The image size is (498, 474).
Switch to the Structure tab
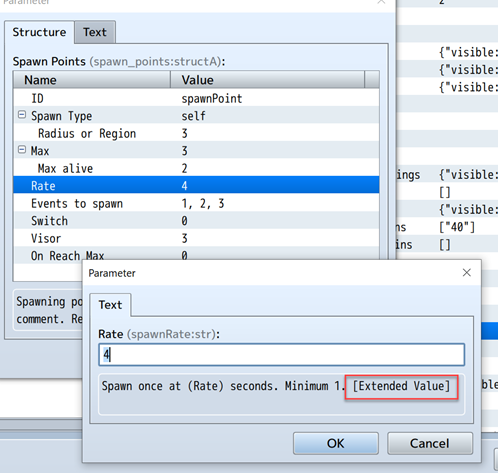(x=39, y=32)
